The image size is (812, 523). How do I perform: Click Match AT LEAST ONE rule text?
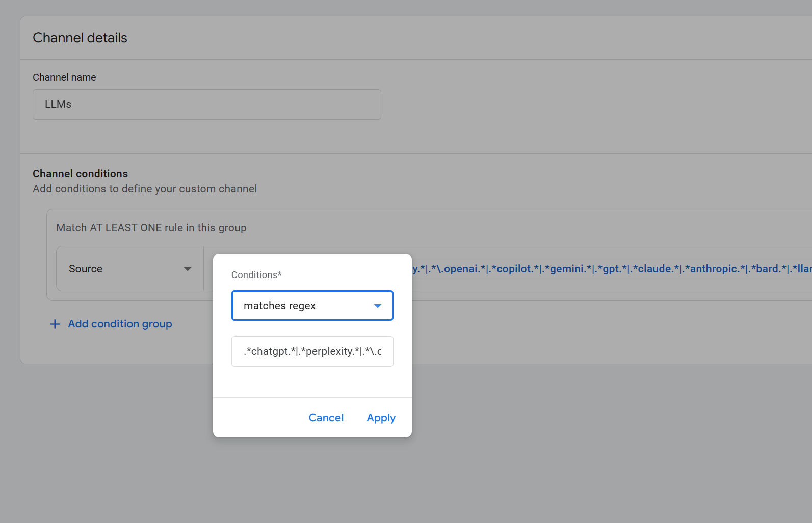click(151, 228)
